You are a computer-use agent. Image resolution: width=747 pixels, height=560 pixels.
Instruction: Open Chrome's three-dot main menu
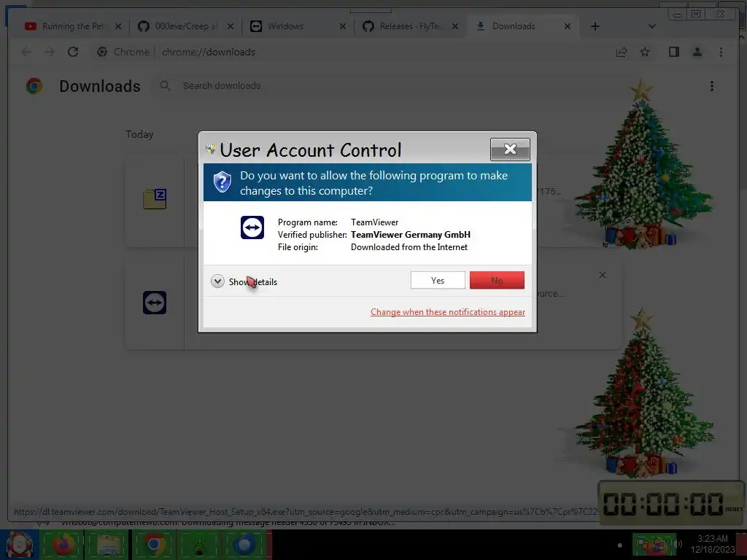(721, 52)
